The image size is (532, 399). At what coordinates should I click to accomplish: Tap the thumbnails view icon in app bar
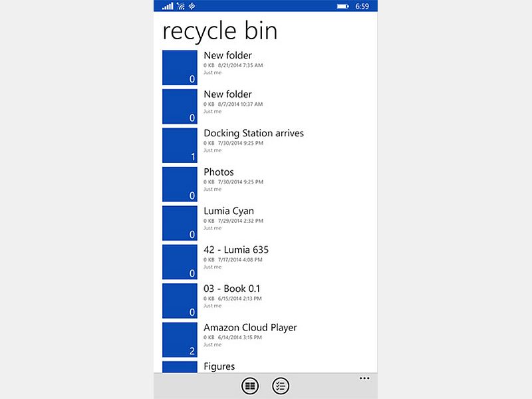(250, 386)
